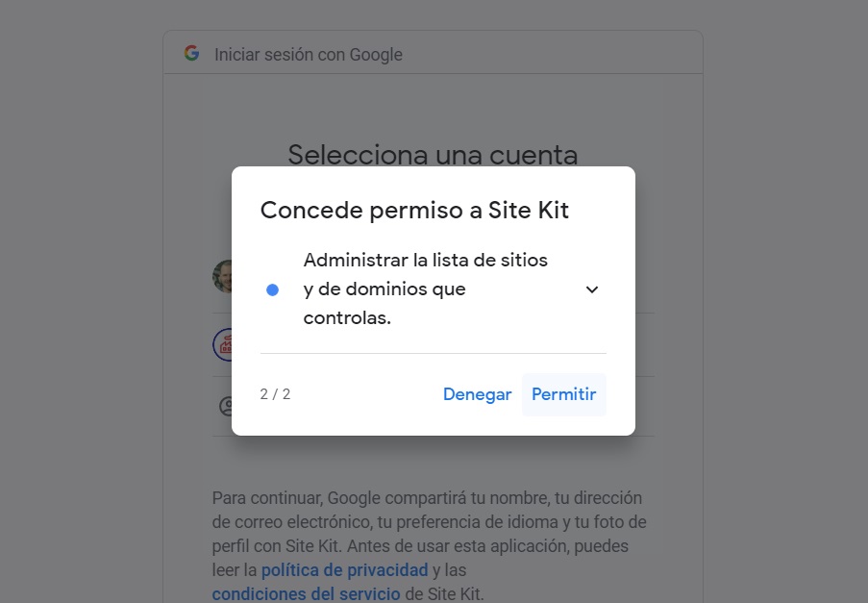868x603 pixels.
Task: Deny access with the Denegar button
Action: coord(477,394)
